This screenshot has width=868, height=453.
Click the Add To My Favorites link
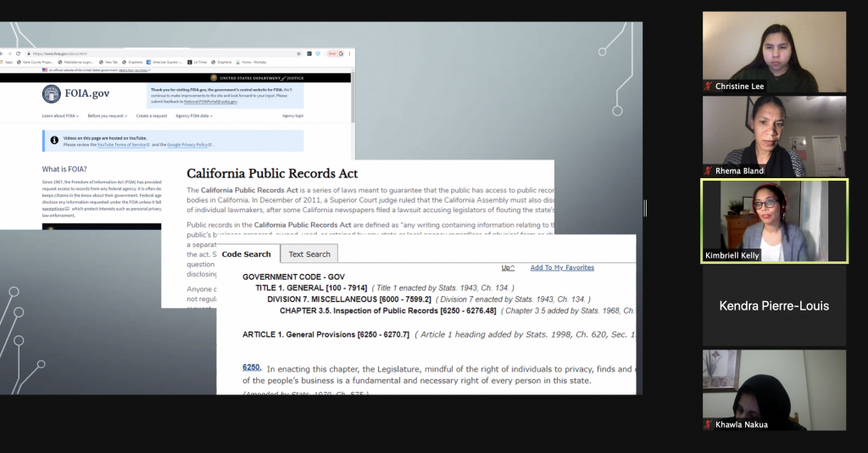pos(562,267)
